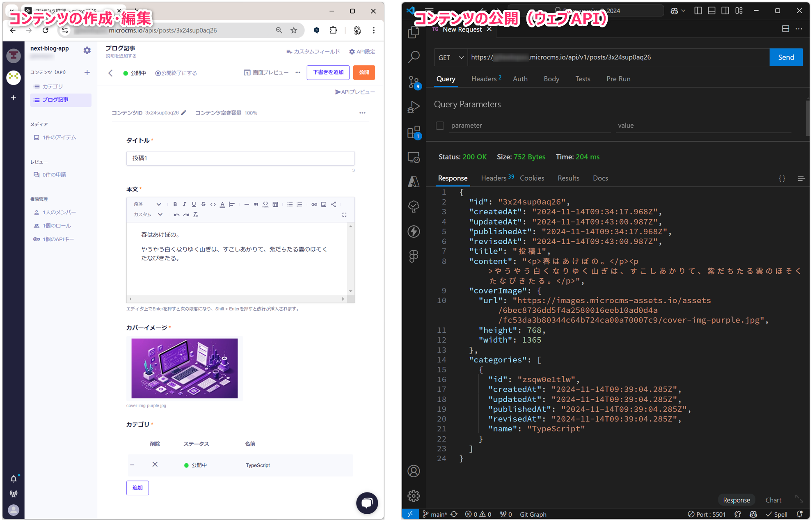This screenshot has height=522, width=812.
Task: Open the Cookies response tab
Action: [x=532, y=178]
